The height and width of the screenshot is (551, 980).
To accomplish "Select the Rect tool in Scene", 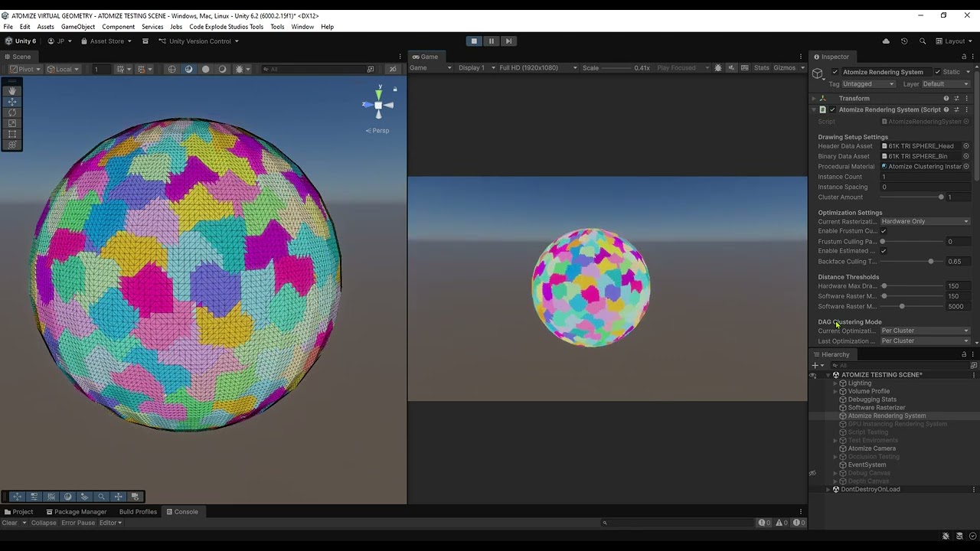I will coord(12,134).
